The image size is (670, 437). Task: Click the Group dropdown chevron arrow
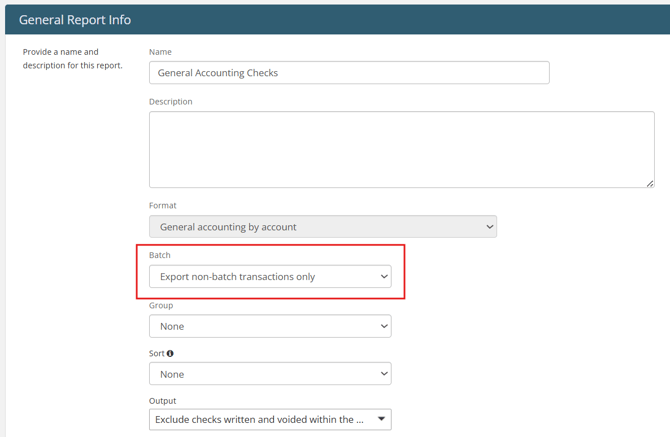click(384, 326)
